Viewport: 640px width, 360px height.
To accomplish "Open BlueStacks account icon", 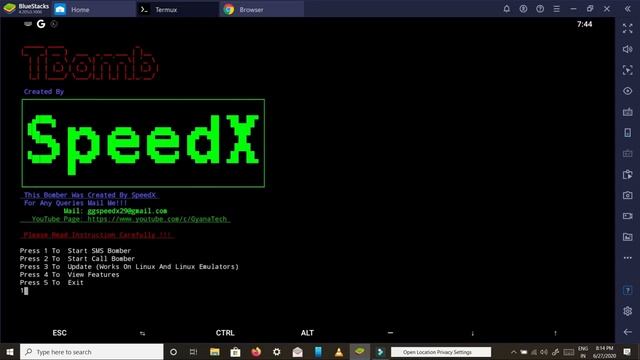I will [523, 9].
